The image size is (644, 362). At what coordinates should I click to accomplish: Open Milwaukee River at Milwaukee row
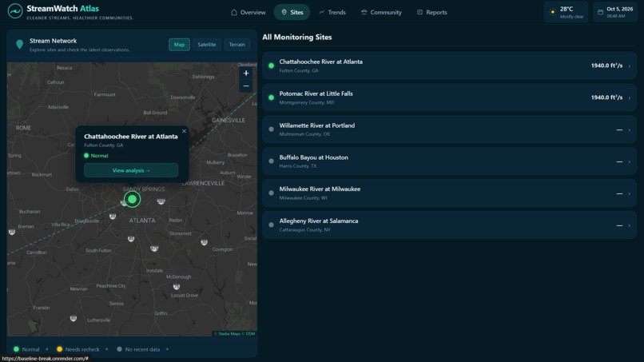pos(449,193)
